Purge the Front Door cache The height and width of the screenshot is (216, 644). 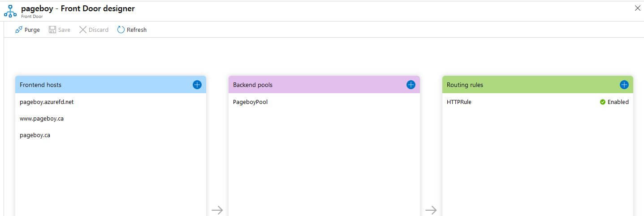(27, 30)
